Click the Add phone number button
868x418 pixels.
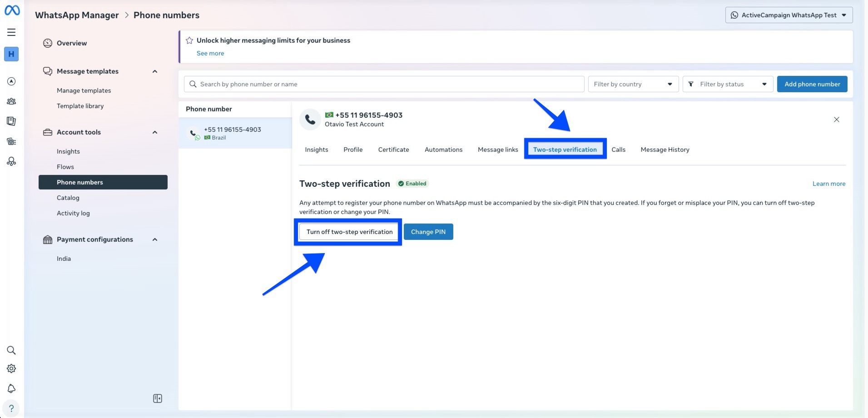click(812, 84)
